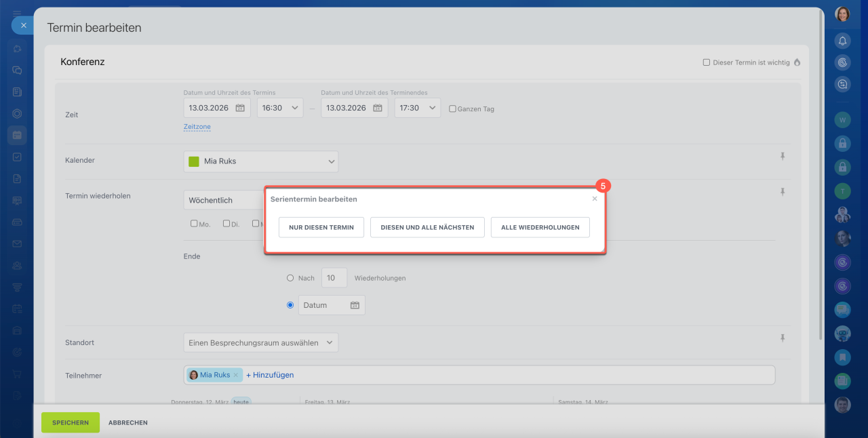Pin the Standort field section
Image resolution: width=868 pixels, height=438 pixels.
pyautogui.click(x=782, y=338)
